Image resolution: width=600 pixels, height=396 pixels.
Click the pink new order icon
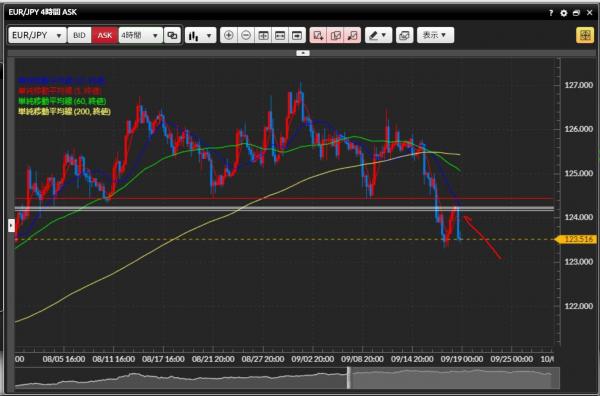(x=318, y=35)
